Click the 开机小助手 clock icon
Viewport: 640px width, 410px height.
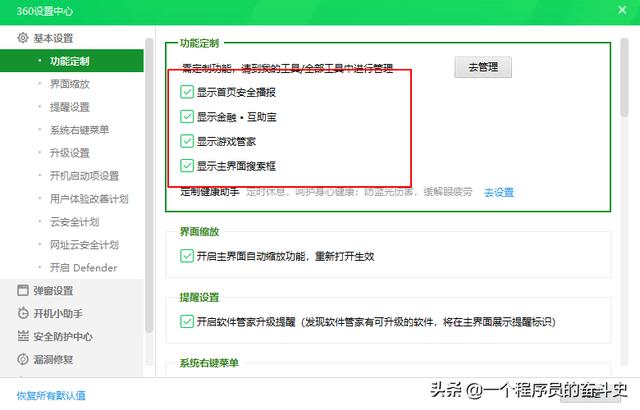tap(23, 314)
